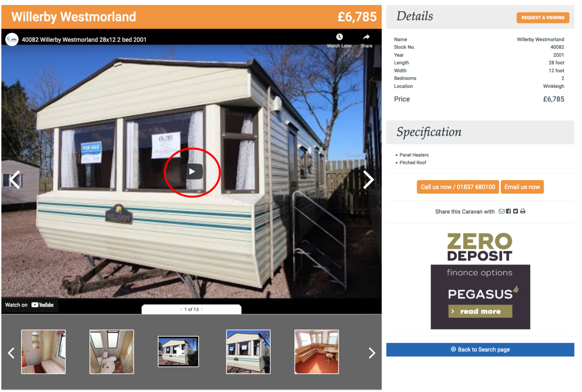Go to next slide via small counter arrow
582x392 pixels.
pyautogui.click(x=202, y=309)
